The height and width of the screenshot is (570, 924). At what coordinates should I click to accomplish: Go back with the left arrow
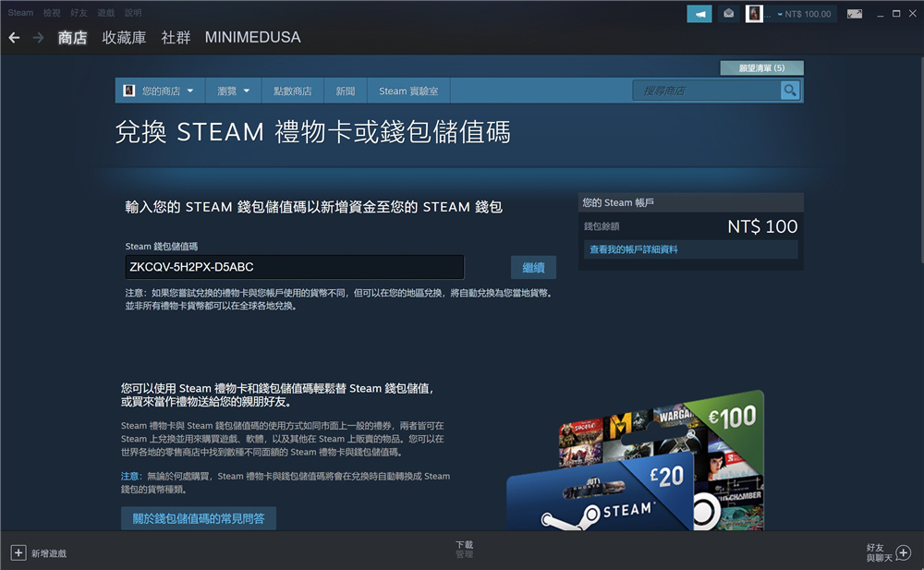[14, 38]
